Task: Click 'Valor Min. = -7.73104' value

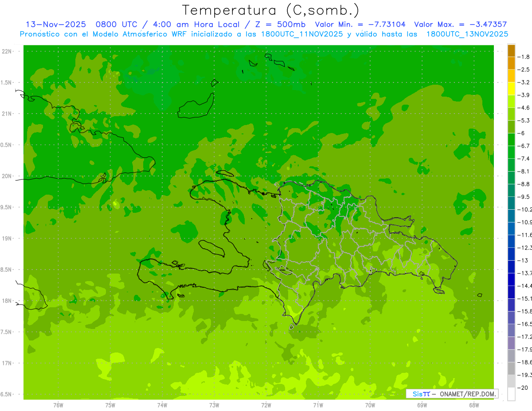Action: pos(360,24)
